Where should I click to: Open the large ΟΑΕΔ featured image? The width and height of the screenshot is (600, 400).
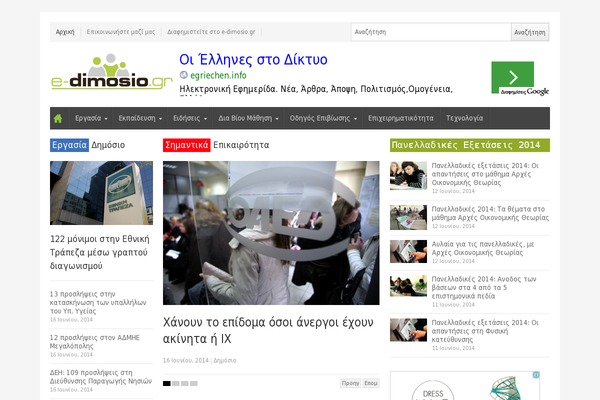[x=271, y=233]
